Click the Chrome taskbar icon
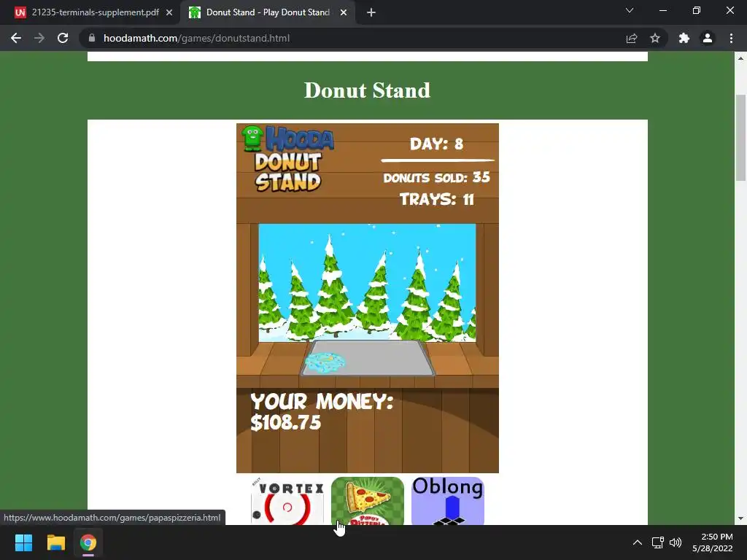 [88, 542]
